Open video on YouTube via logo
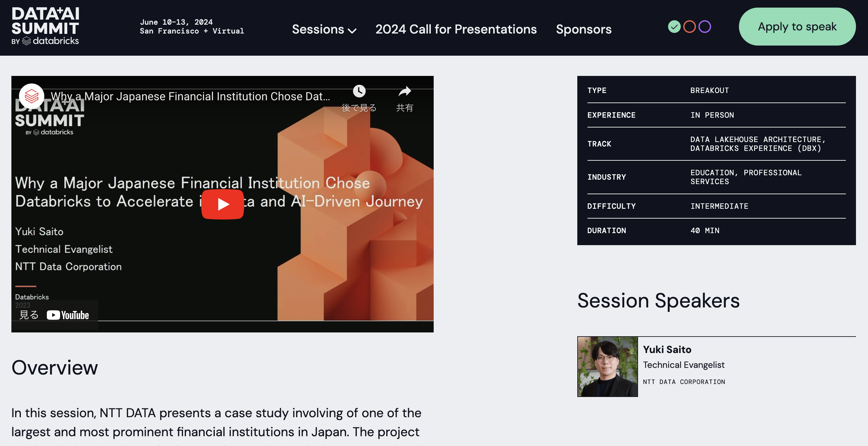Screen dimensions: 868x446 pos(68,315)
